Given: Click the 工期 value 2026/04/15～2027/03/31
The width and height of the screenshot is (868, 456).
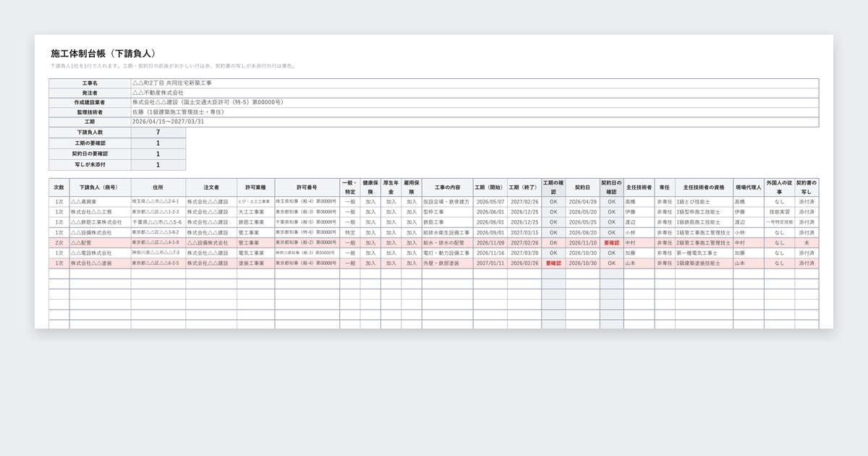Looking at the screenshot, I should [x=475, y=122].
